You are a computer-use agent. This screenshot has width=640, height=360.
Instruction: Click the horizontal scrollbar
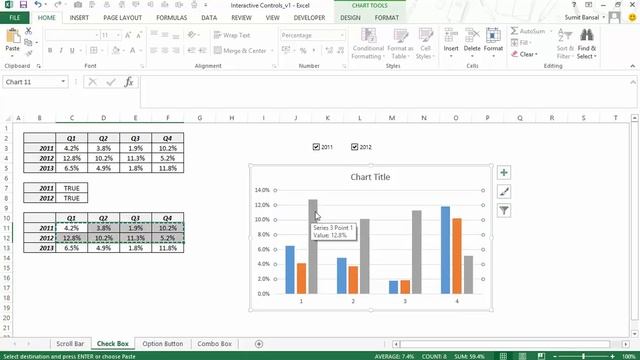point(505,344)
